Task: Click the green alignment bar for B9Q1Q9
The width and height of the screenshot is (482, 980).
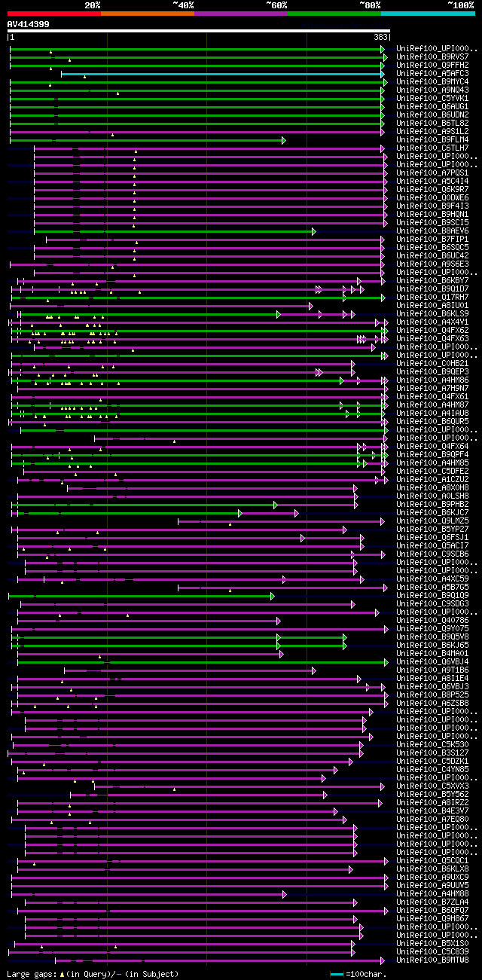Action: pos(141,596)
